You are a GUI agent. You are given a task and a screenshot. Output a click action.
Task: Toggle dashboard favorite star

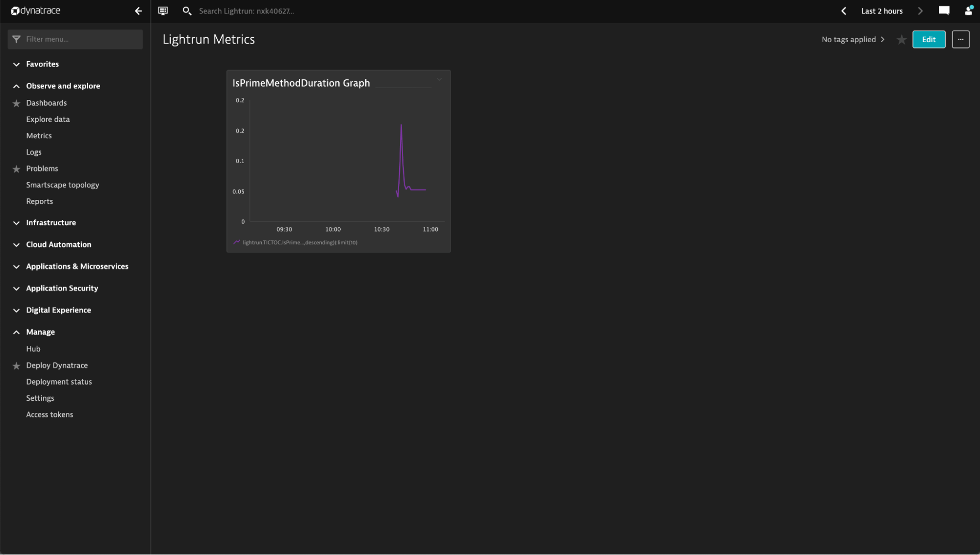[901, 40]
